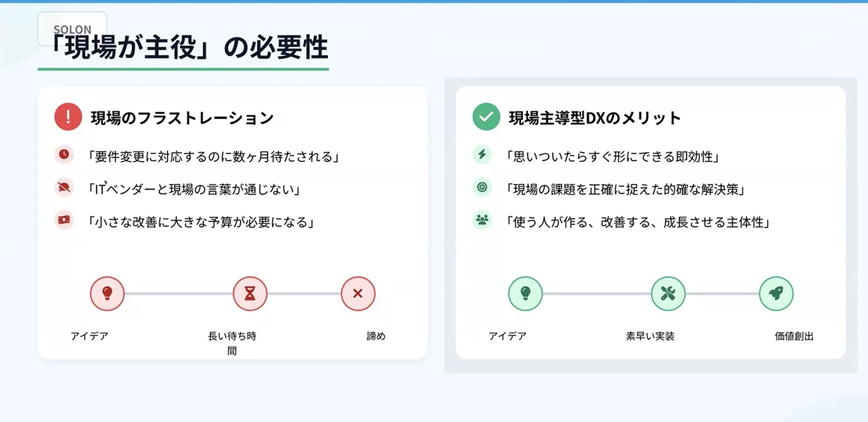Click the red hourglass 長い待ち時間 circle
Image resolution: width=868 pixels, height=422 pixels.
[250, 293]
